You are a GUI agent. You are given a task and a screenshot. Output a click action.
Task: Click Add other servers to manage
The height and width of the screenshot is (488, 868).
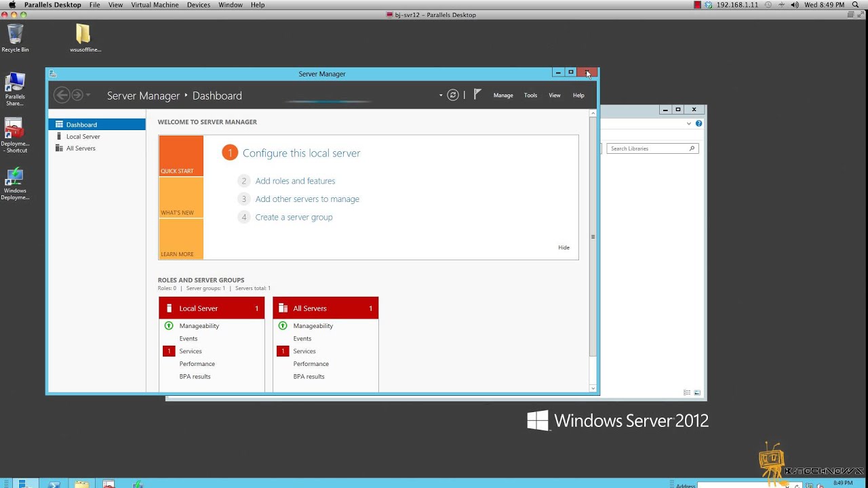point(307,199)
